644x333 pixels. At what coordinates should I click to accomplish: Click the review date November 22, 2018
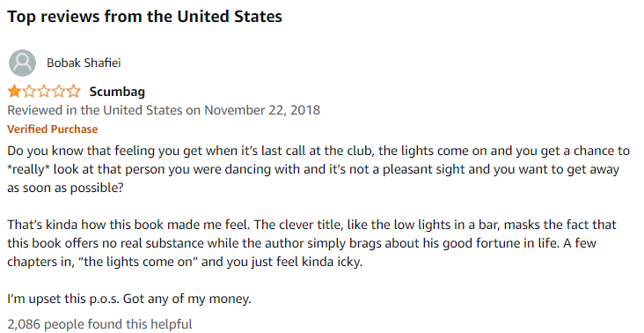pyautogui.click(x=262, y=110)
